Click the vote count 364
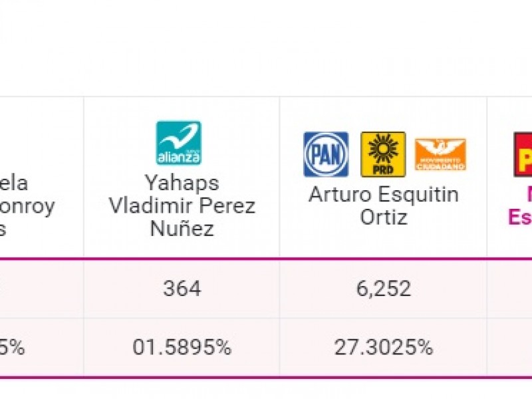This screenshot has height=399, width=532. pos(182,289)
